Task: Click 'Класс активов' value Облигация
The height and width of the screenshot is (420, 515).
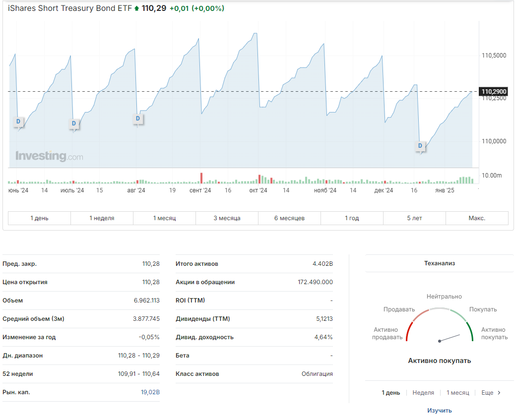Action: (317, 374)
